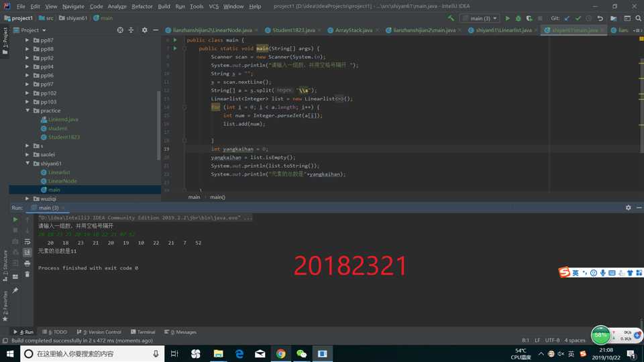644x362 pixels.
Task: Open the Version Control tool window
Action: pyautogui.click(x=99, y=332)
